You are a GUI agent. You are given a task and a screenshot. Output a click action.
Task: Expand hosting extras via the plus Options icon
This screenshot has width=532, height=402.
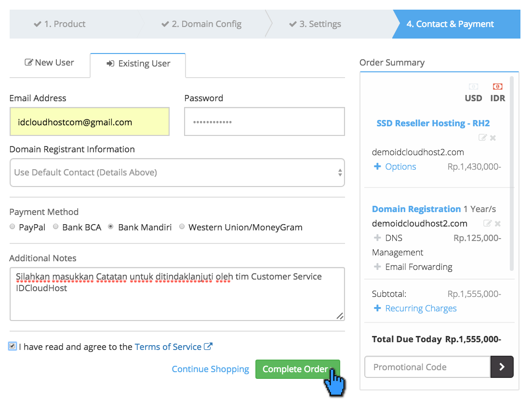(x=377, y=166)
